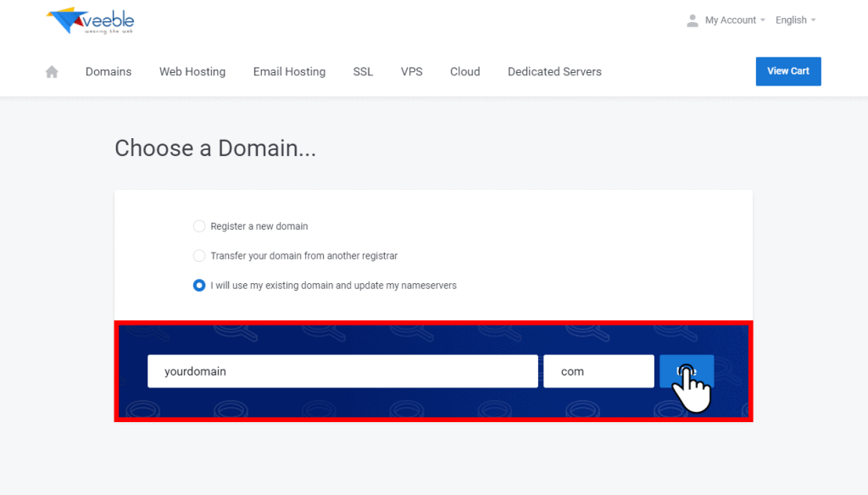The width and height of the screenshot is (868, 495).
Task: Click the Veeble logo
Action: pos(89,20)
